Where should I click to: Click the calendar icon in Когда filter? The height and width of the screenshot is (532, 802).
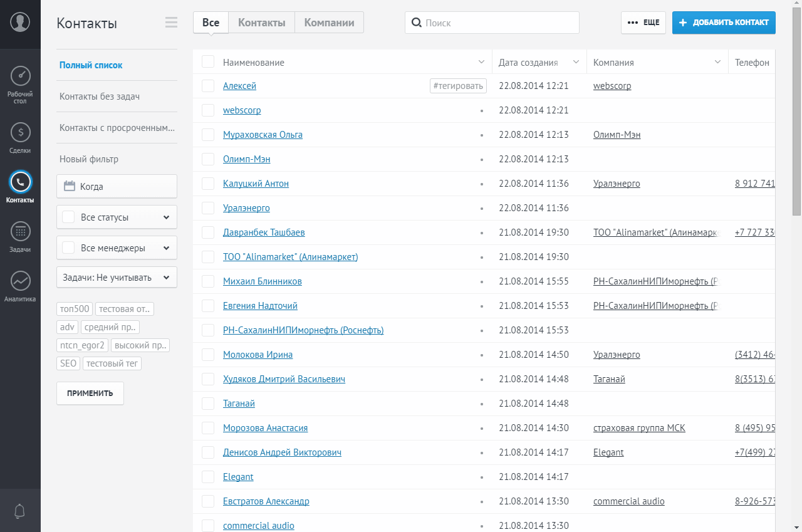(70, 186)
